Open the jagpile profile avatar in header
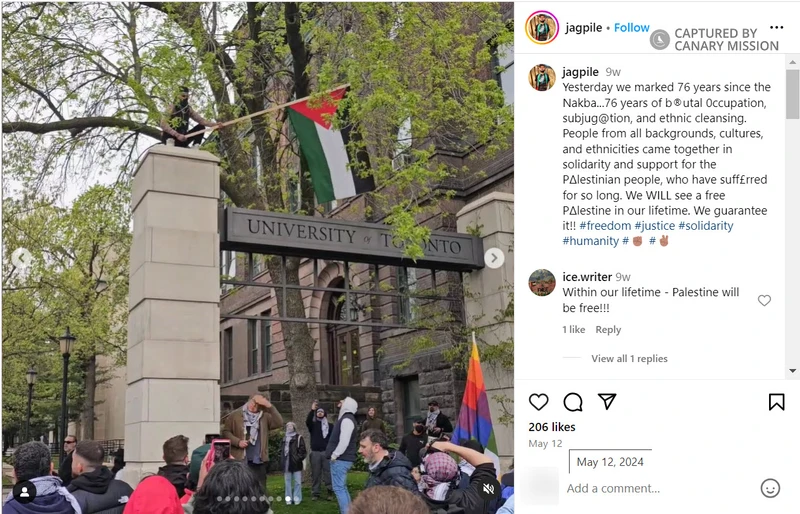The image size is (800, 514). pyautogui.click(x=542, y=28)
